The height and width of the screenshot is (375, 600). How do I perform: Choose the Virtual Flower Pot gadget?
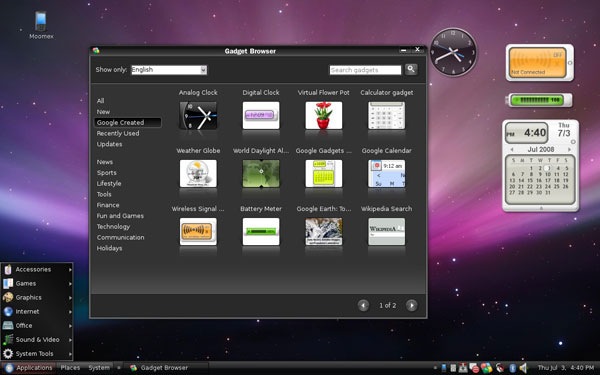[x=324, y=115]
